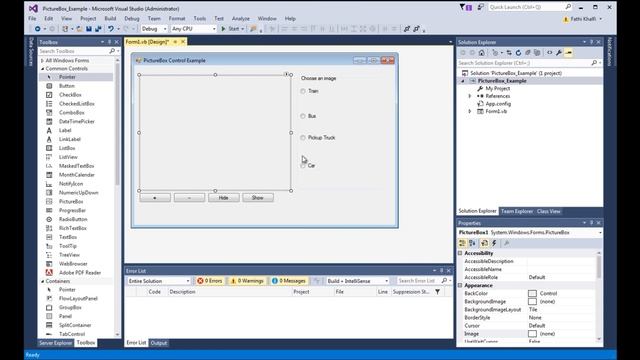This screenshot has height=360, width=640.
Task: Open the Server Explorer tab
Action: coord(56,343)
